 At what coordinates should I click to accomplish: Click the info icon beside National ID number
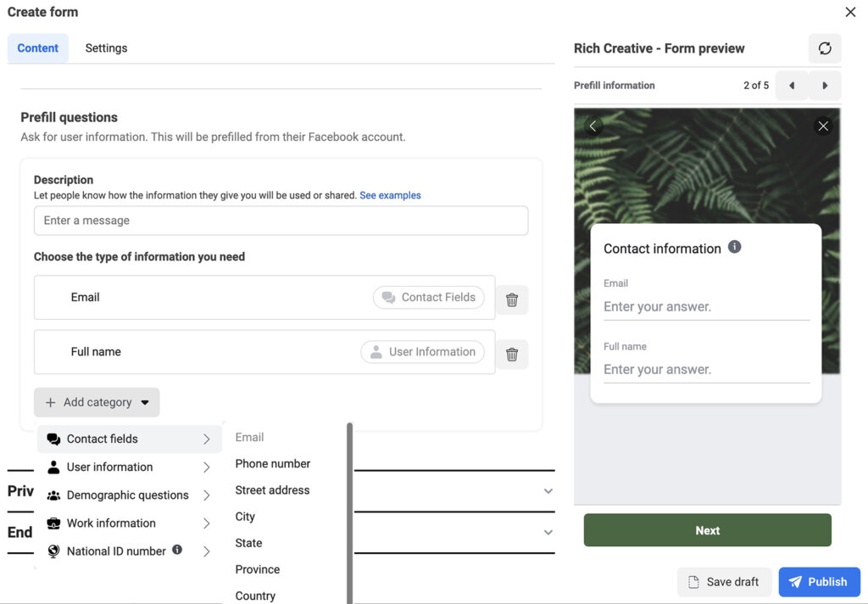(177, 551)
